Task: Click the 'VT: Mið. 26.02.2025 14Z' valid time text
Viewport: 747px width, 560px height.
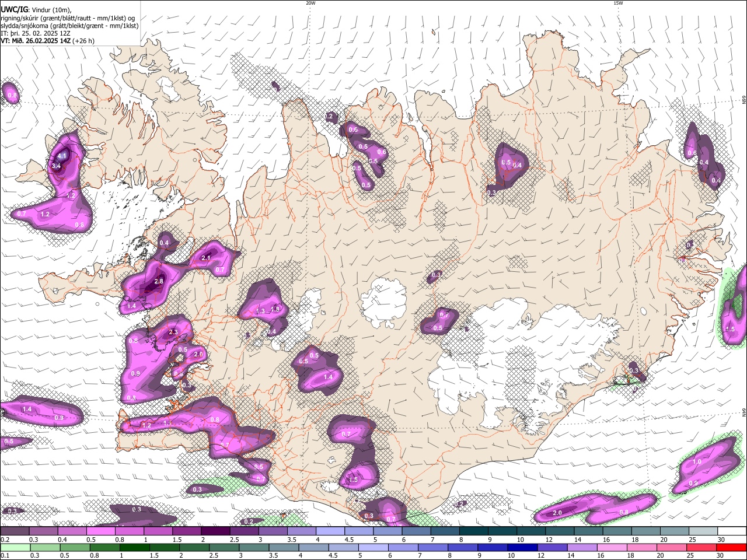Action: point(36,41)
